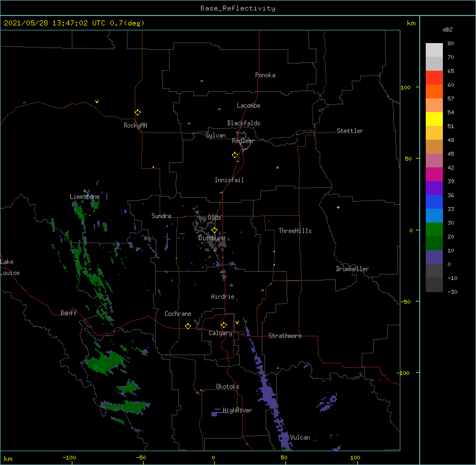Viewport: 476px width, 465px height.
Task: Click the km unit label at bottom left
Action: 8,458
